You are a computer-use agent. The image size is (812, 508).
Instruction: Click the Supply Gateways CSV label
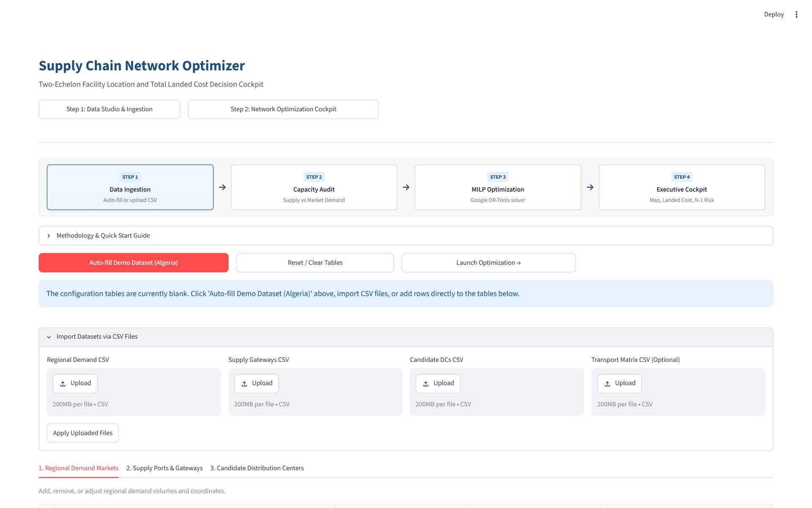click(x=259, y=360)
